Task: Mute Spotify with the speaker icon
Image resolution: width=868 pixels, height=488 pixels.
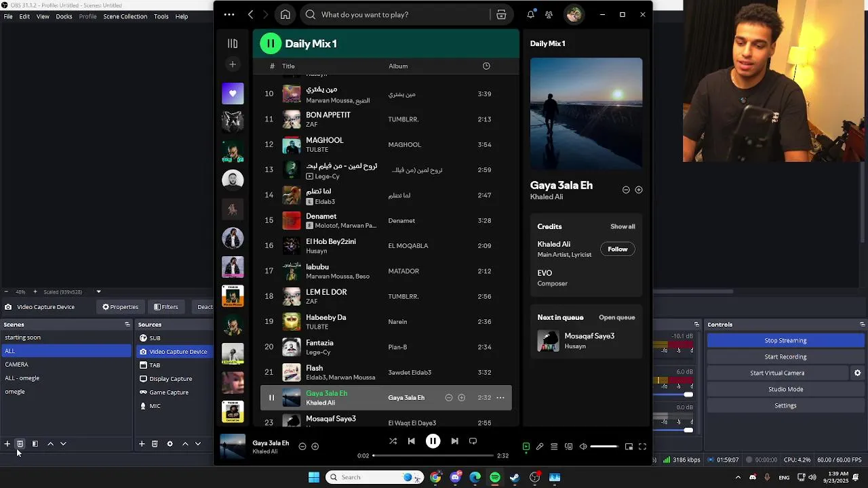Action: click(583, 447)
